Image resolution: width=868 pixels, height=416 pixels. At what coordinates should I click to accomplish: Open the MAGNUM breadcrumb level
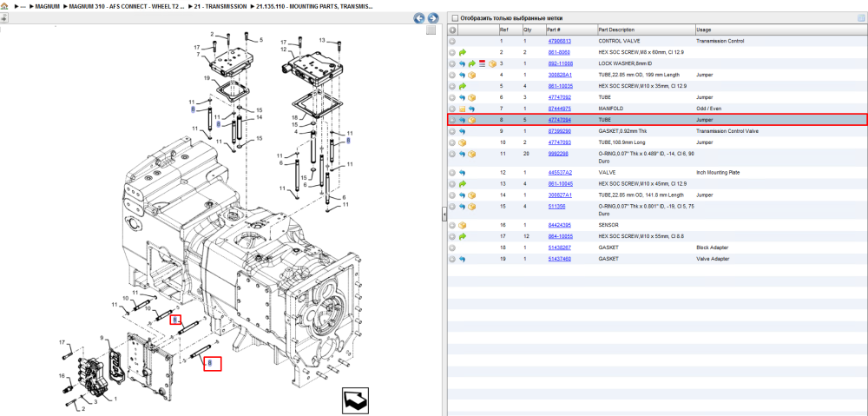pyautogui.click(x=47, y=7)
